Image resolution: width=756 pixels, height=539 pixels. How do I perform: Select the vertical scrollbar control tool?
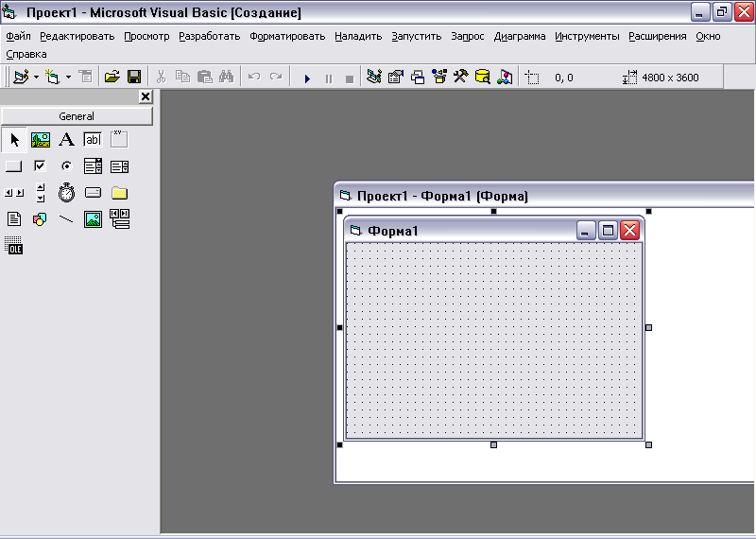(x=41, y=193)
